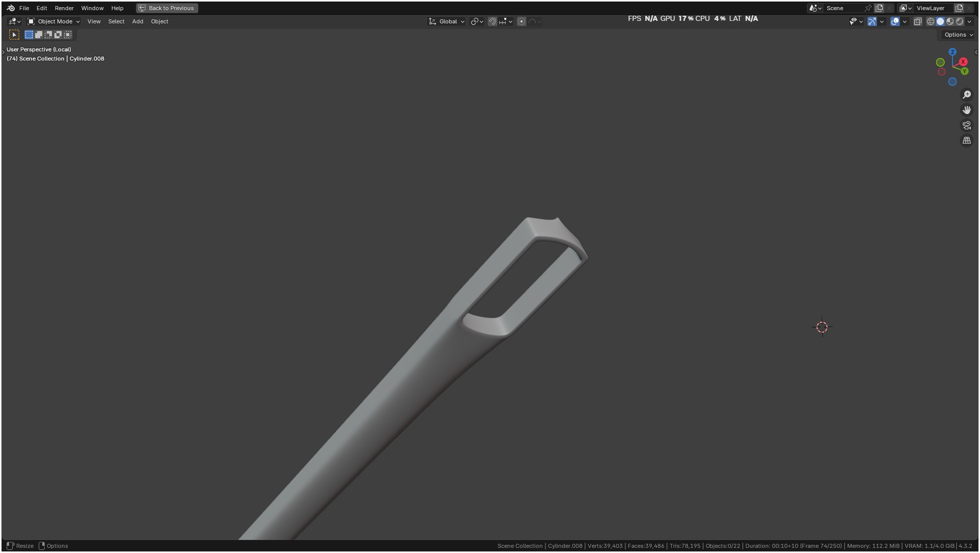Toggle the viewport gizmos

click(872, 21)
